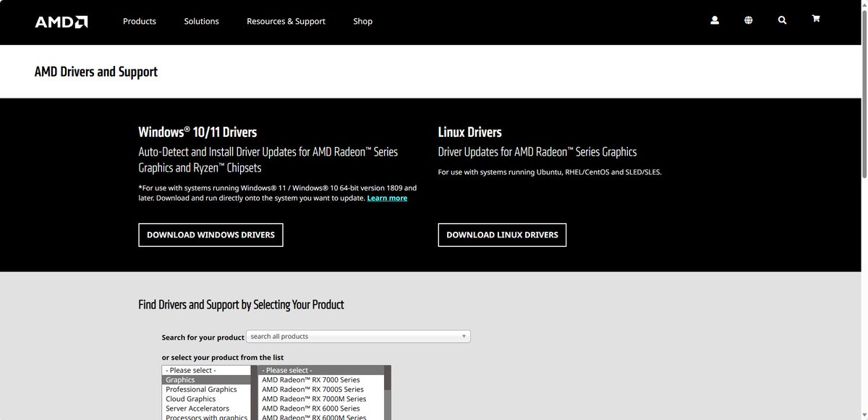Open the shopping cart icon
This screenshot has width=868, height=420.
(816, 20)
